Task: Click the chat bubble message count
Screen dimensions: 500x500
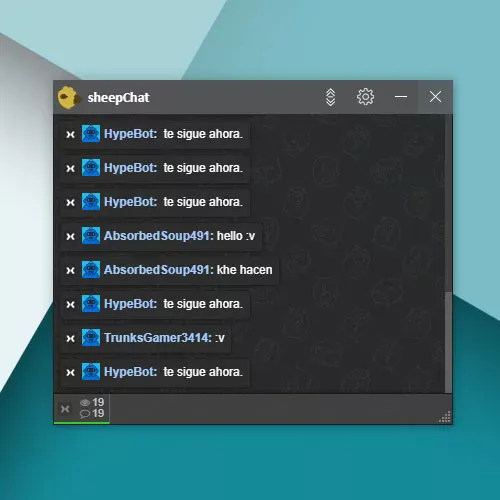Action: (x=92, y=414)
